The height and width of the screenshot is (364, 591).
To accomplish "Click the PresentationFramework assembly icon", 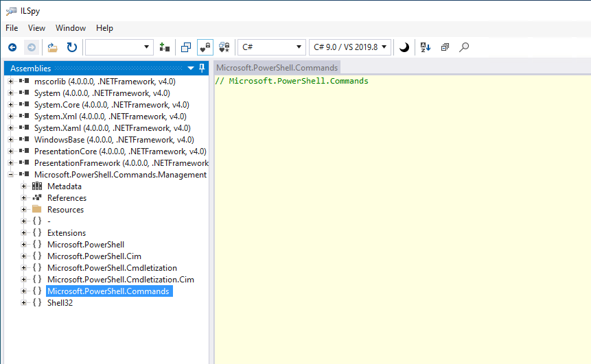I will point(25,162).
